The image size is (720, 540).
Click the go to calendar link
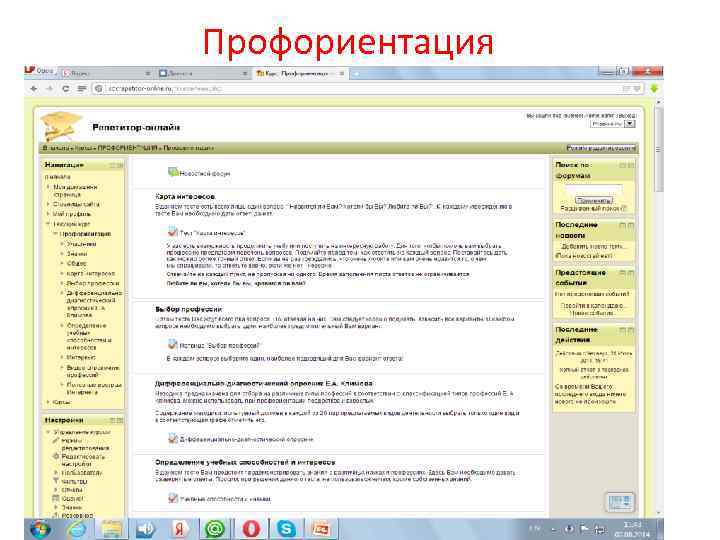[593, 305]
